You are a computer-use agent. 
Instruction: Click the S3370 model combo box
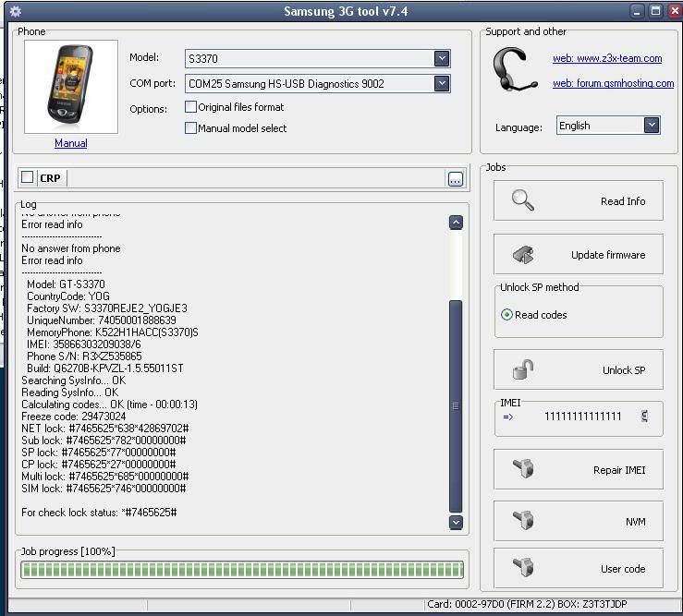pos(318,58)
